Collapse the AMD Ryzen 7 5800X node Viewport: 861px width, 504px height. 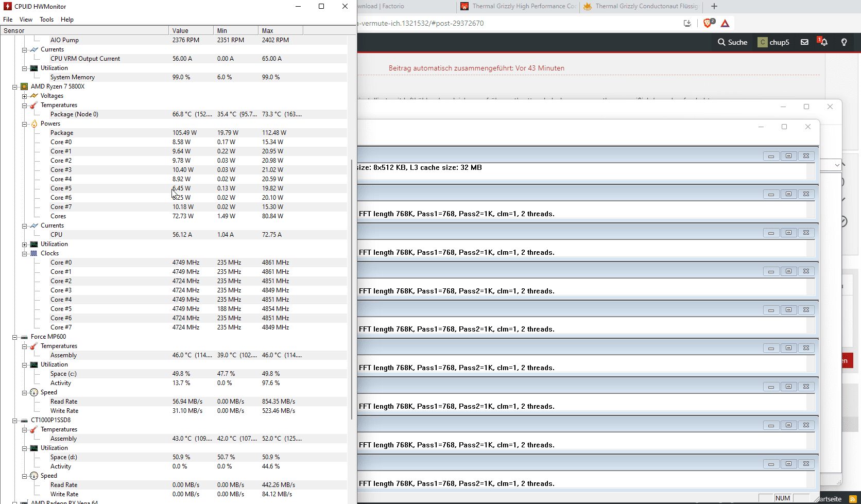(15, 86)
